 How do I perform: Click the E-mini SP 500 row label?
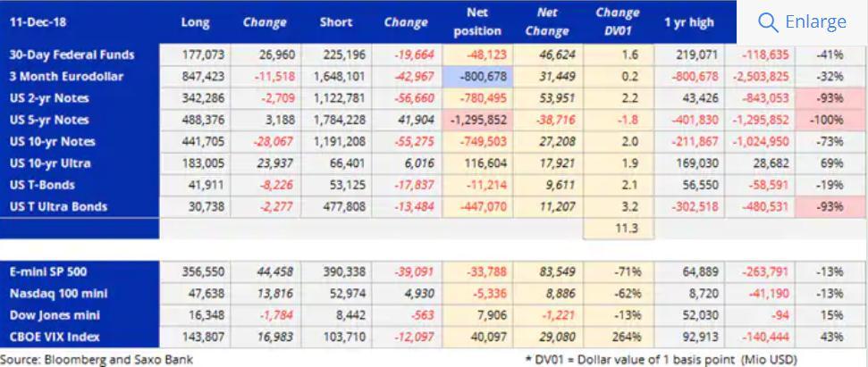coord(48,271)
